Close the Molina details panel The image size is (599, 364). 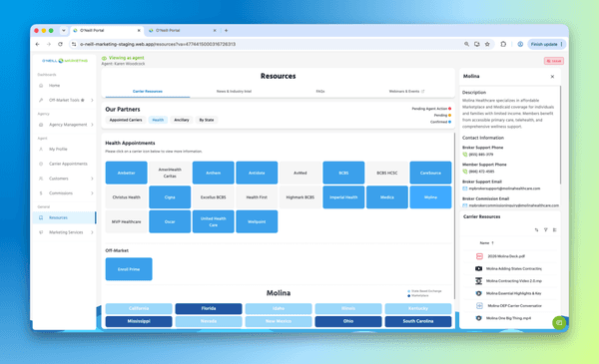[552, 77]
